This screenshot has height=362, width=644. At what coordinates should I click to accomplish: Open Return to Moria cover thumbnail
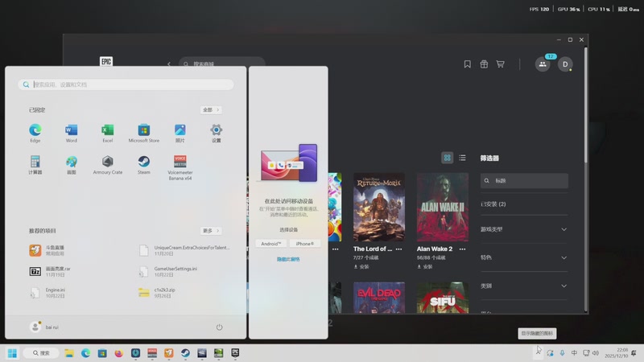coord(379,208)
